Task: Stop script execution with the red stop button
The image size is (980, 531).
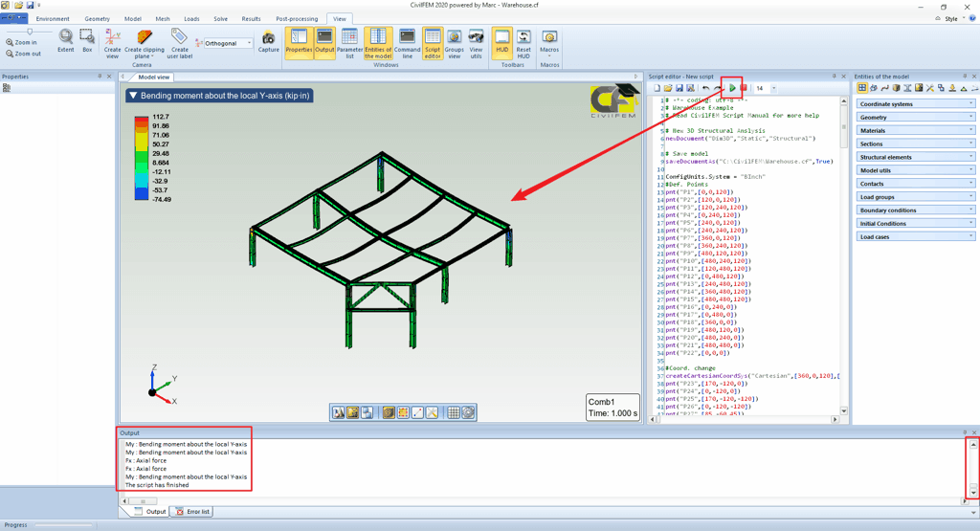Action: pos(744,88)
